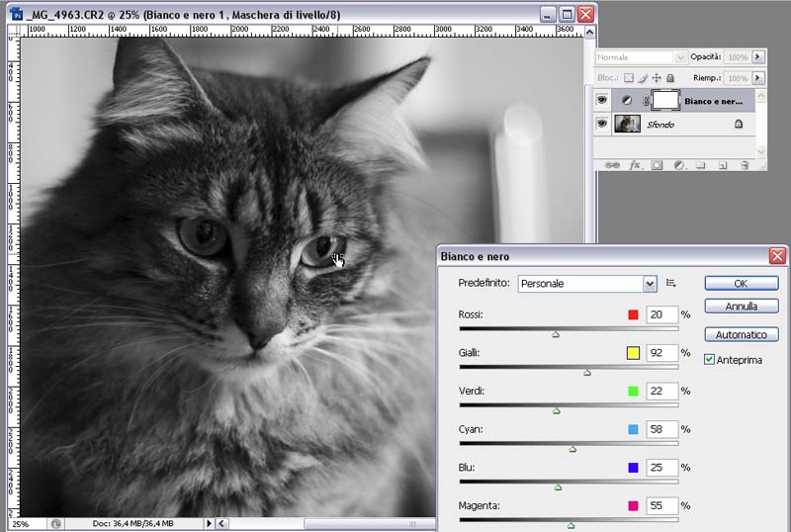
Task: Click OK in the Bianco e nero dialog
Action: [742, 283]
